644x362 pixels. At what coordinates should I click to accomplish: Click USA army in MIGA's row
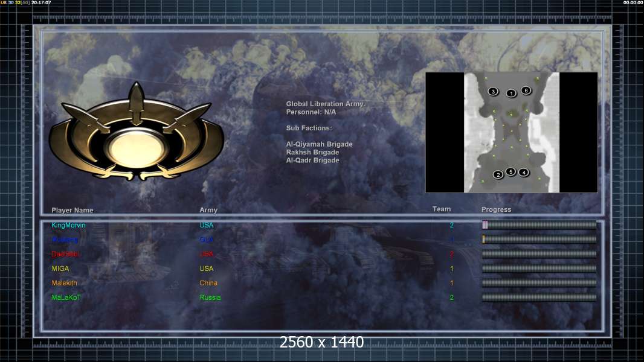[207, 268]
